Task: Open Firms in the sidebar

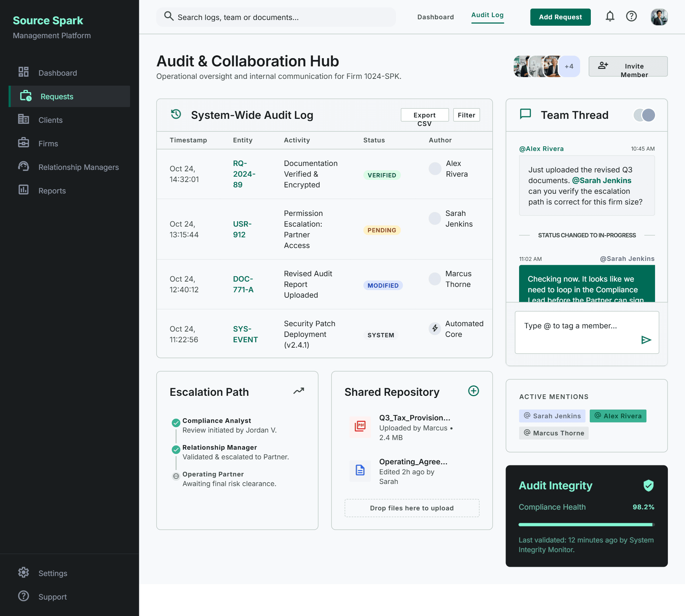Action: 70,143
